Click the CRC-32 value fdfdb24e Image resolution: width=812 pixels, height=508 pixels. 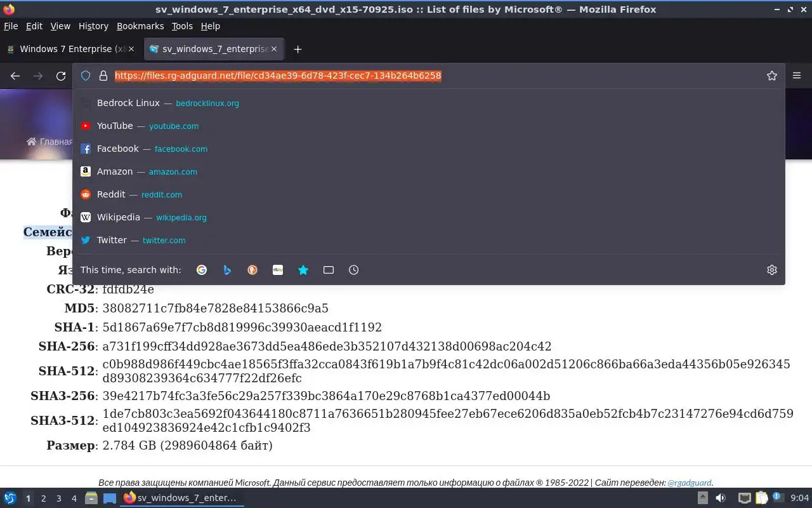point(128,290)
